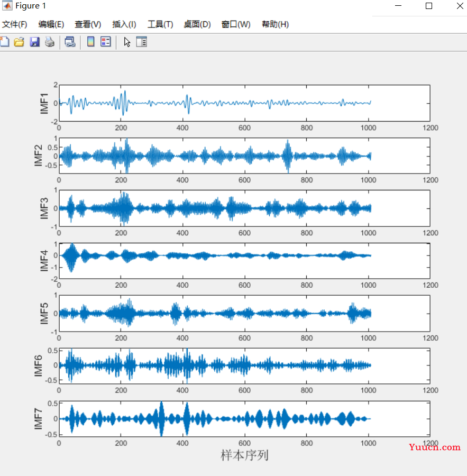Viewport: 467px width, 476px height.
Task: Click the IMF7 y-axis label
Action: click(x=38, y=419)
